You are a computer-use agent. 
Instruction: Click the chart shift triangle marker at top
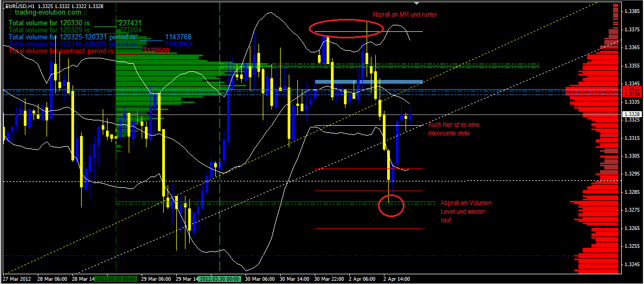pyautogui.click(x=417, y=3)
